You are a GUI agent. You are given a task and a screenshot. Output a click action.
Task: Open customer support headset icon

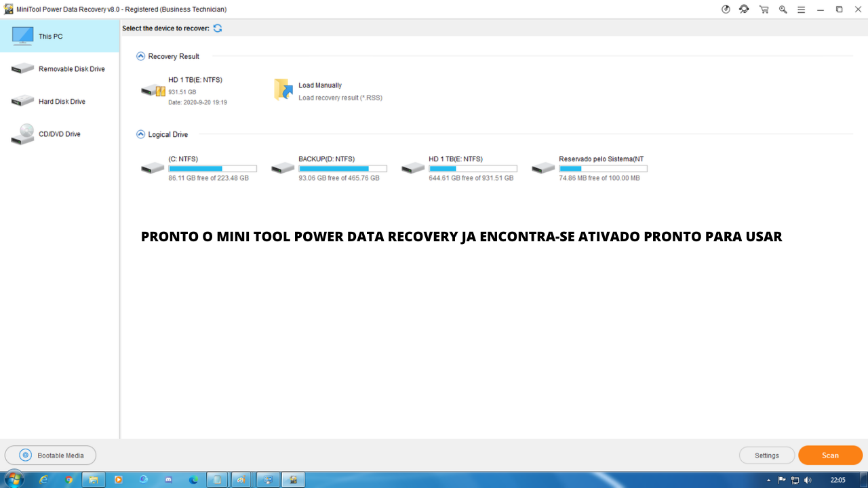click(x=744, y=9)
